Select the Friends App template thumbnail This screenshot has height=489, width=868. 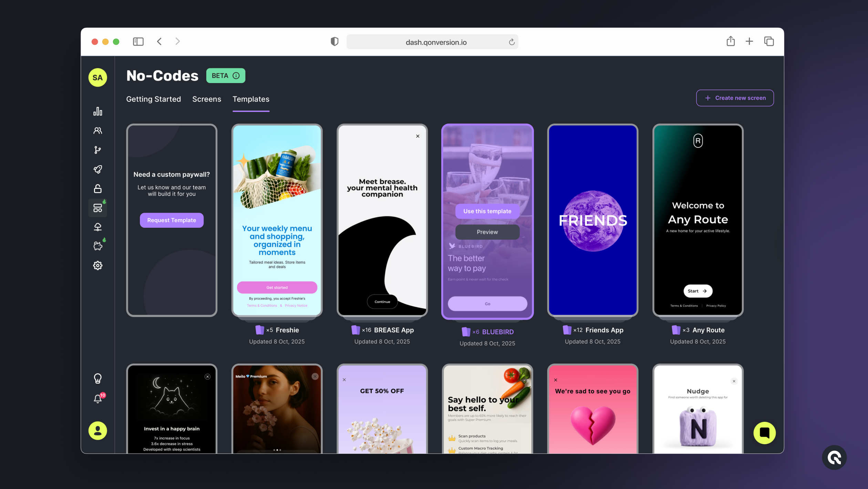pyautogui.click(x=592, y=221)
